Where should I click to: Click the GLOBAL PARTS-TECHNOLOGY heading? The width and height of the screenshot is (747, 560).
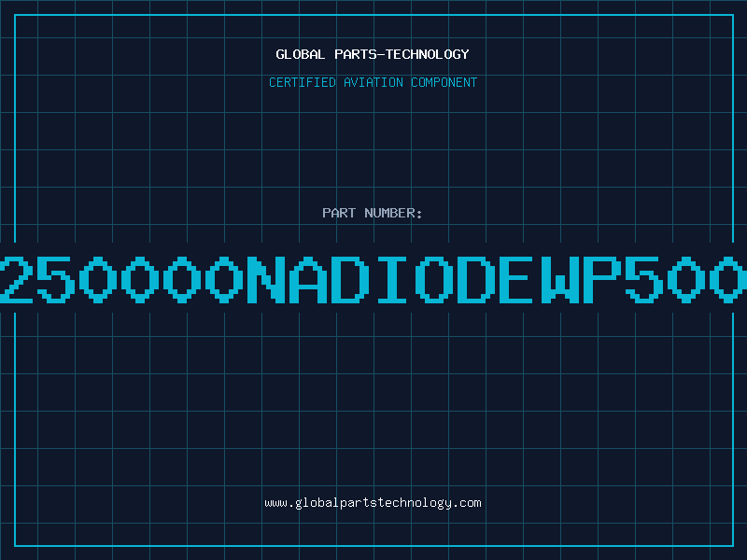pos(373,54)
